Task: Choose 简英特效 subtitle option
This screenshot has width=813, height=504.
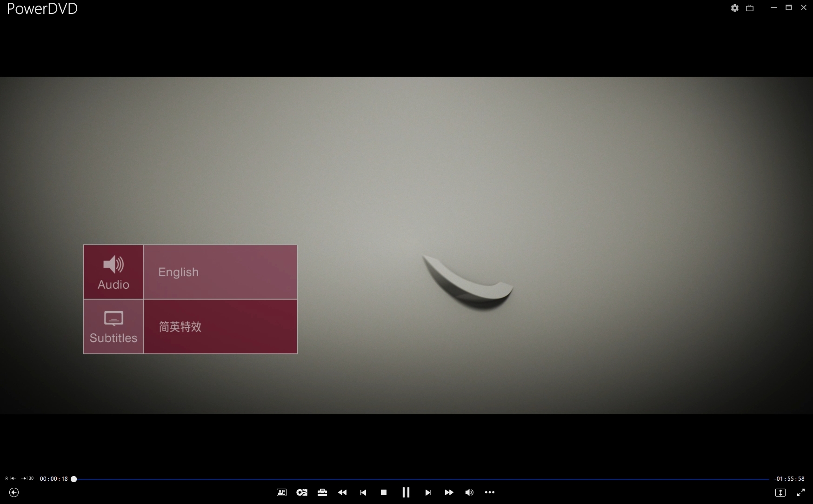Action: [x=220, y=326]
